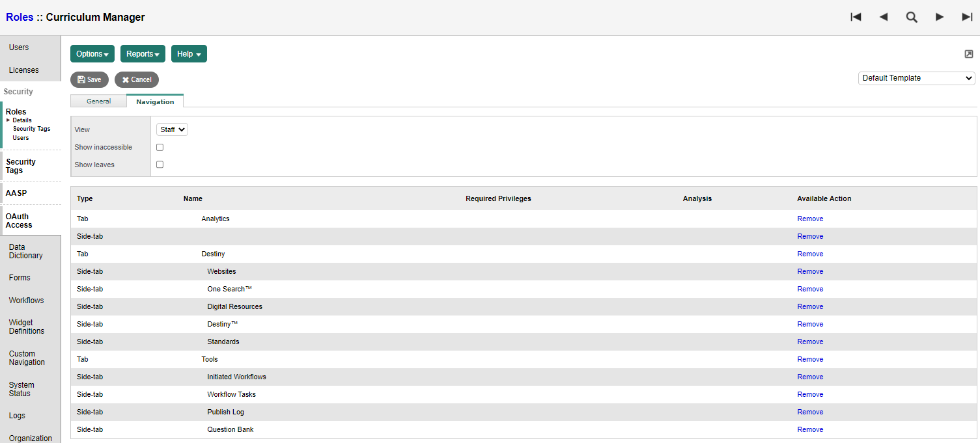The width and height of the screenshot is (980, 443).
Task: Open the Reports dropdown menu
Action: tap(143, 53)
